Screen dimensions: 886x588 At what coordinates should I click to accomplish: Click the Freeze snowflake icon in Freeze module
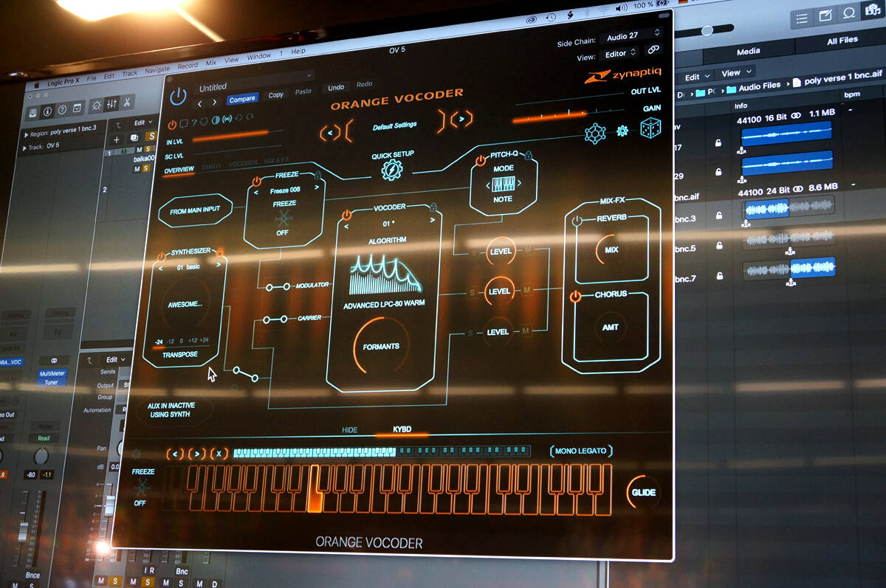click(x=284, y=220)
